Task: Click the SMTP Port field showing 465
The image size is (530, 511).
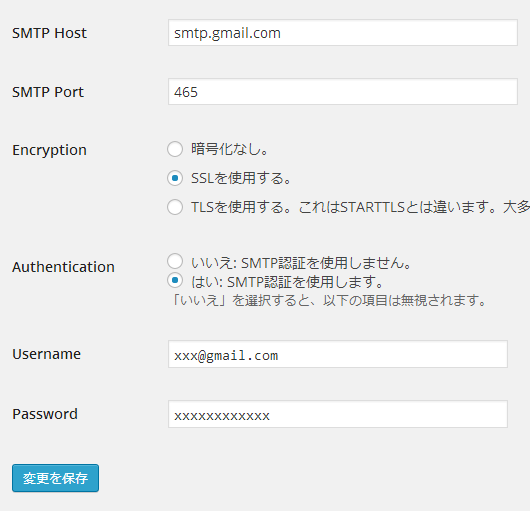Action: [x=343, y=92]
